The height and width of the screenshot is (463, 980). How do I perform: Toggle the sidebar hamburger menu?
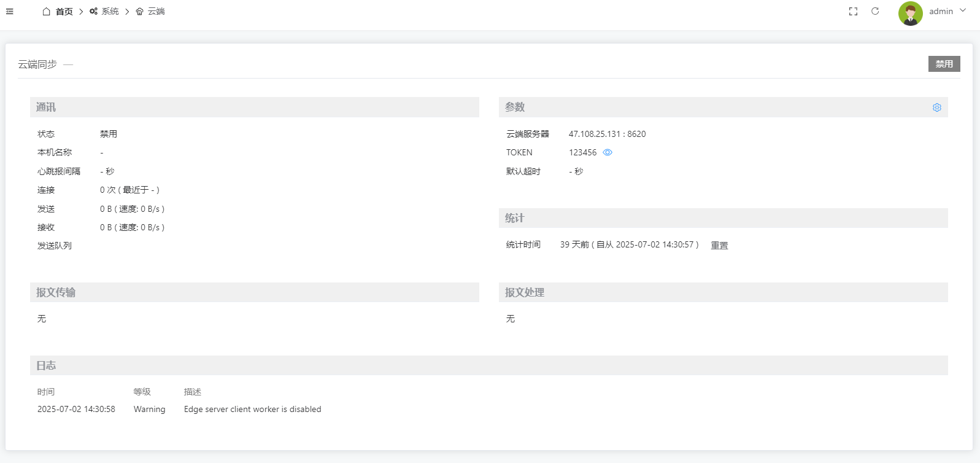[x=10, y=11]
